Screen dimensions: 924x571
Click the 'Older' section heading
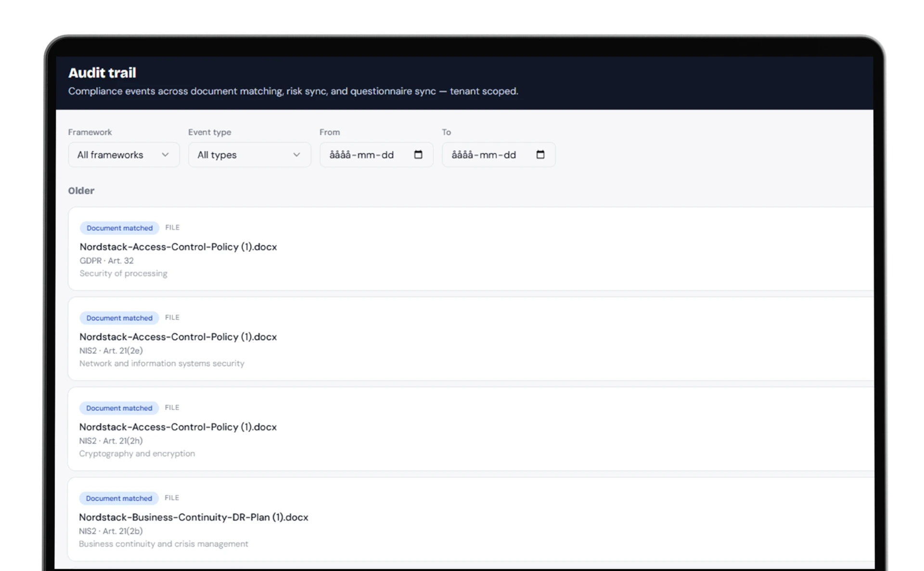pyautogui.click(x=81, y=191)
